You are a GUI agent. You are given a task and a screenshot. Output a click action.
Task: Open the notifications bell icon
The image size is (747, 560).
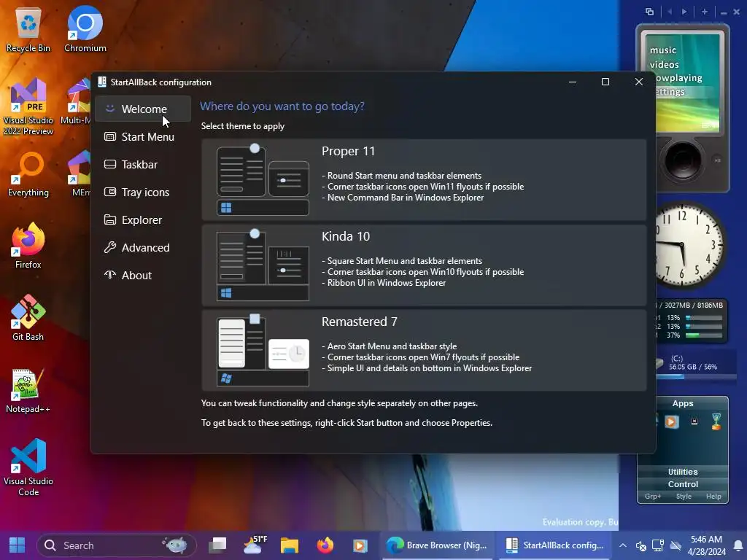tap(738, 545)
